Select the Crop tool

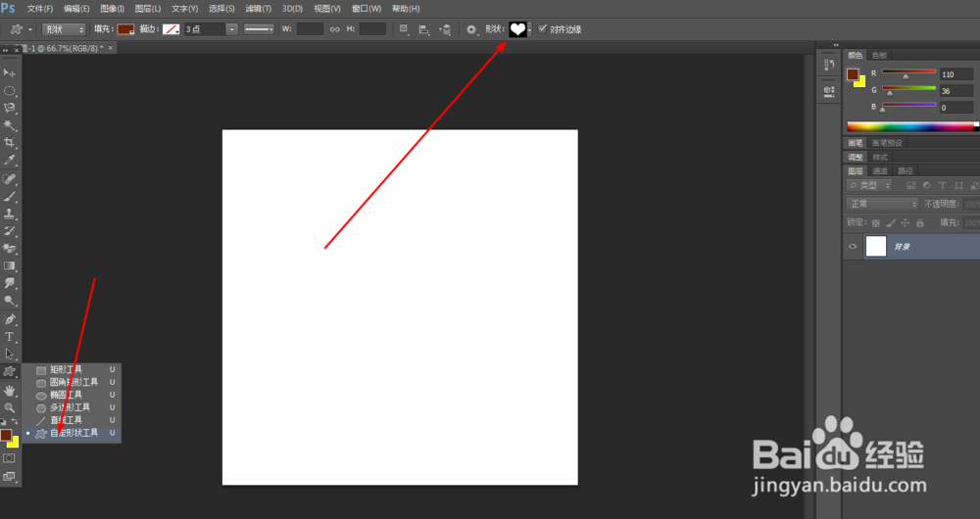click(10, 142)
